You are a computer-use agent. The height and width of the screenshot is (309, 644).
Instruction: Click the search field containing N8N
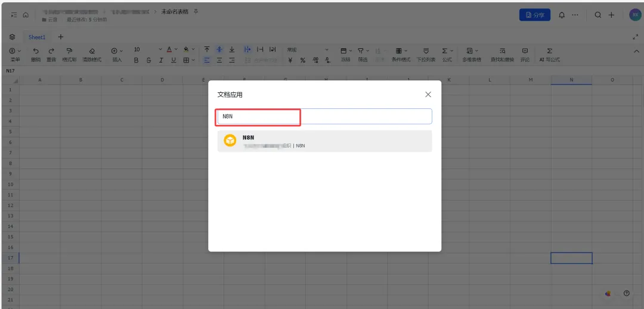324,116
